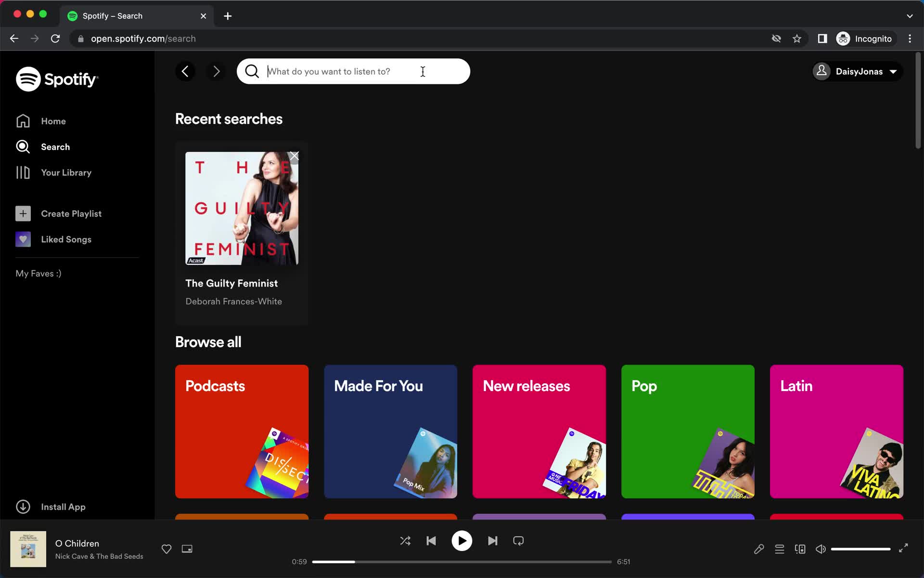
Task: Open the Pop category tile
Action: coord(688,431)
